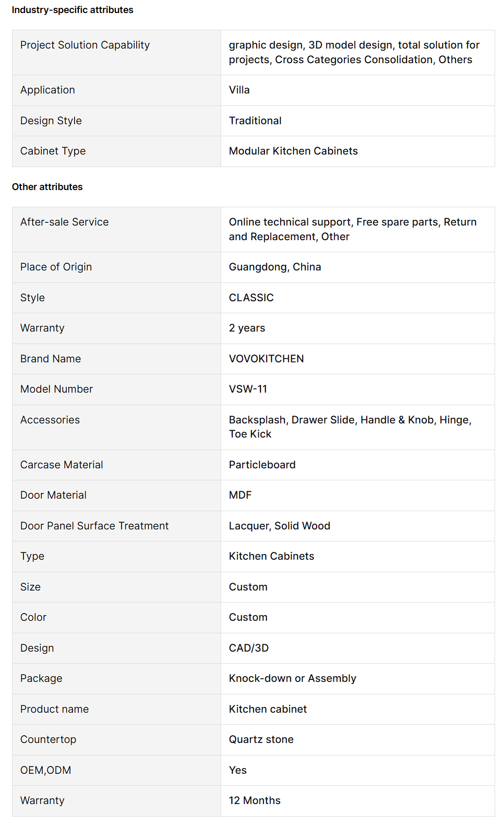Select the Lacquer, Solid Wood value

280,526
